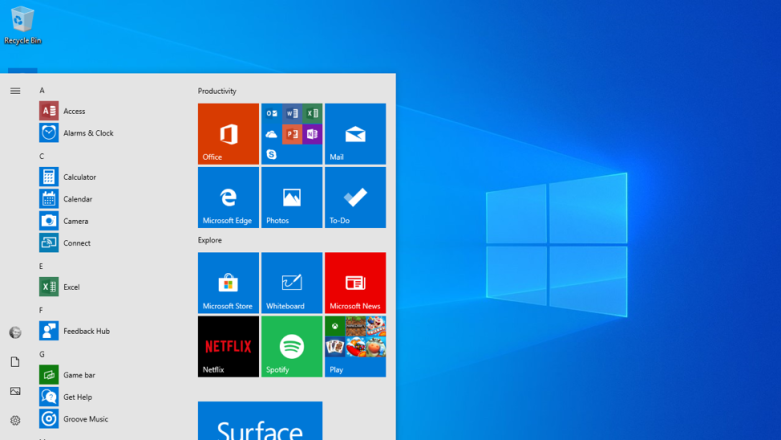Open Pictures from the Start sidebar
This screenshot has height=440, width=781.
(15, 391)
